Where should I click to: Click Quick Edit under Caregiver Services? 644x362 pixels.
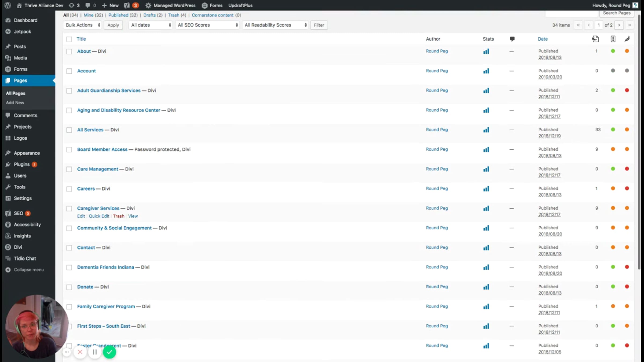(99, 216)
